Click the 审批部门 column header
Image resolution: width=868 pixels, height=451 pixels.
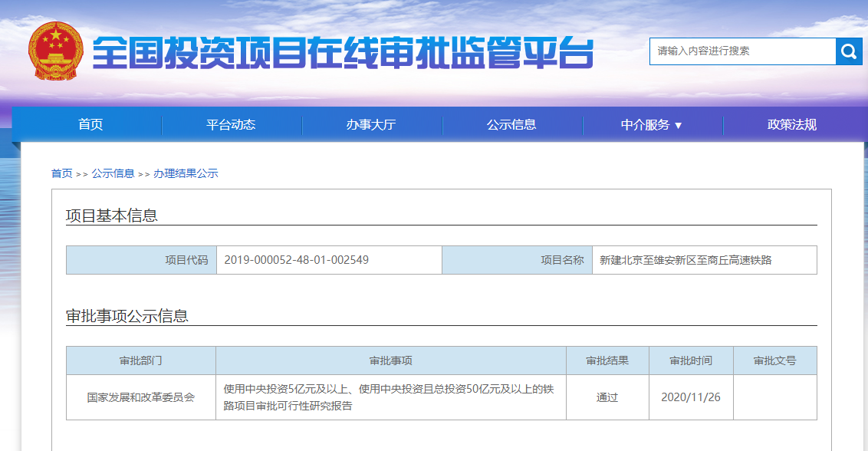tap(140, 360)
